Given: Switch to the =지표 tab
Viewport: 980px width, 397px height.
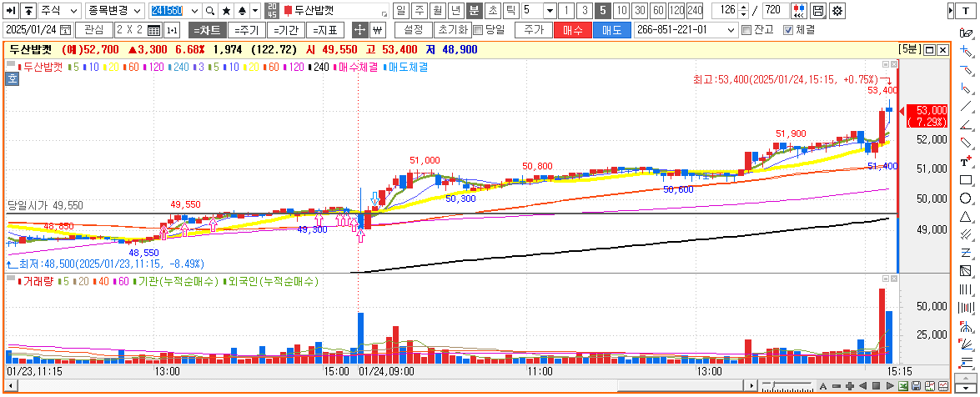Looking at the screenshot, I should click(x=324, y=30).
